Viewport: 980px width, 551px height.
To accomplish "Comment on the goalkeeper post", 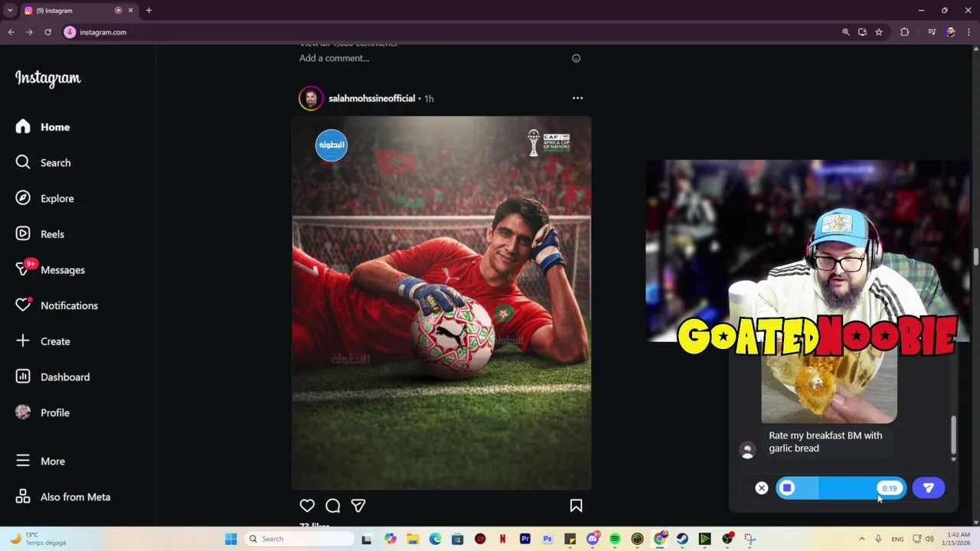I will point(332,505).
